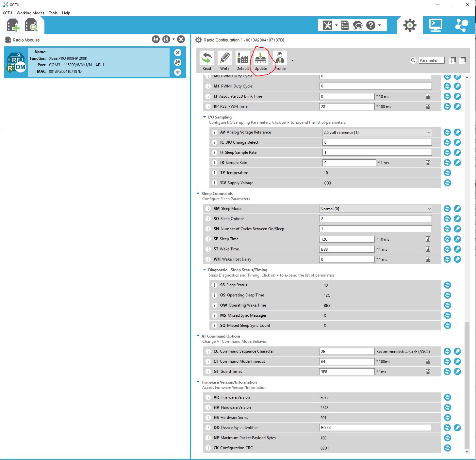This screenshot has height=460, width=476.
Task: Open AV Analog Voltage Reference dropdown
Action: (x=377, y=132)
